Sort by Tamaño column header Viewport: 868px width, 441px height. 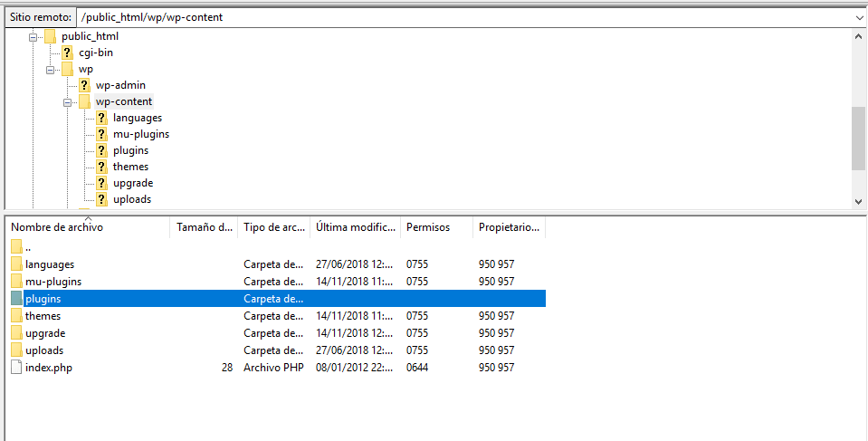204,227
